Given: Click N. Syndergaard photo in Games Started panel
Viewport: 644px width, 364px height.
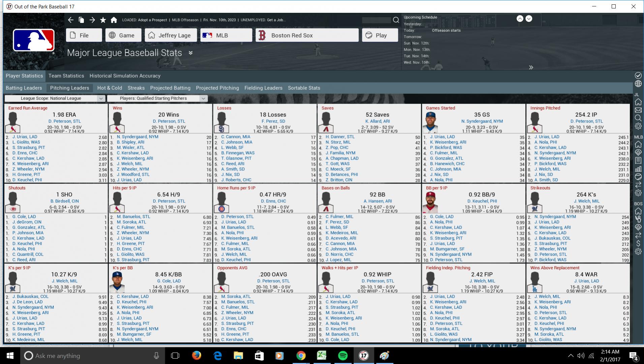Looking at the screenshot, I should point(430,122).
